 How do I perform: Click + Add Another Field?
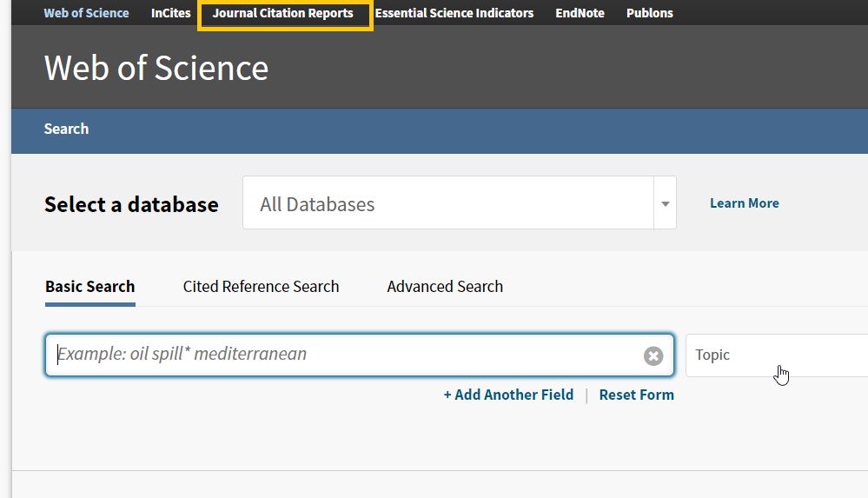coord(508,395)
